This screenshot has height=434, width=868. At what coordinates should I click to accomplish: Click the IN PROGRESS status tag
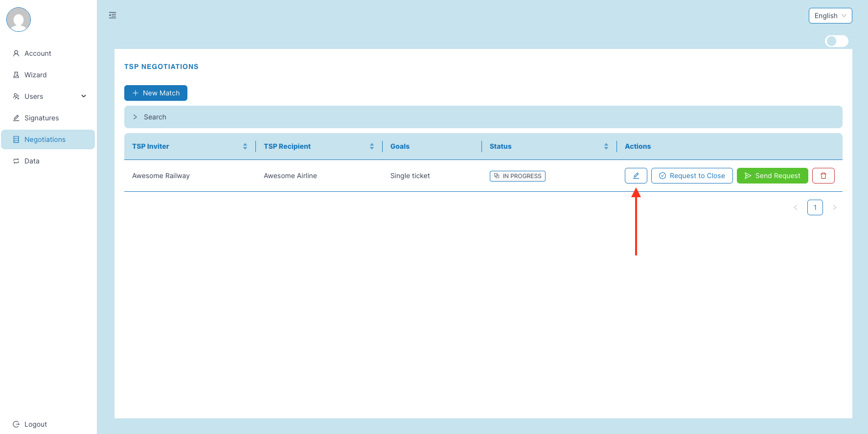pos(517,176)
